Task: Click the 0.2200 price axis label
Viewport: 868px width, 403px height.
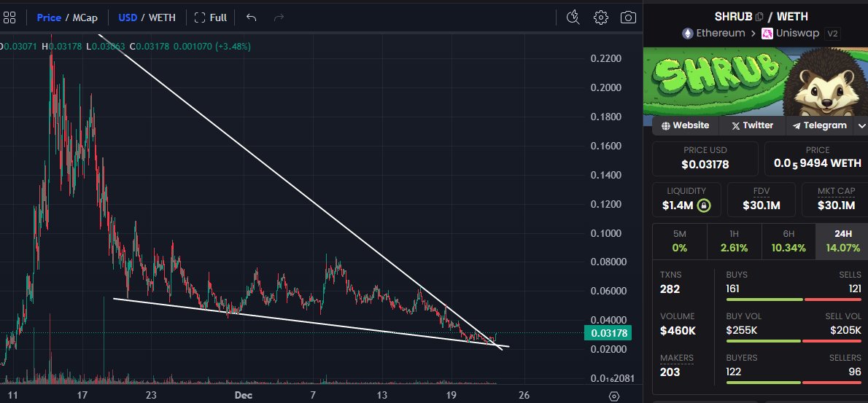Action: (x=605, y=58)
